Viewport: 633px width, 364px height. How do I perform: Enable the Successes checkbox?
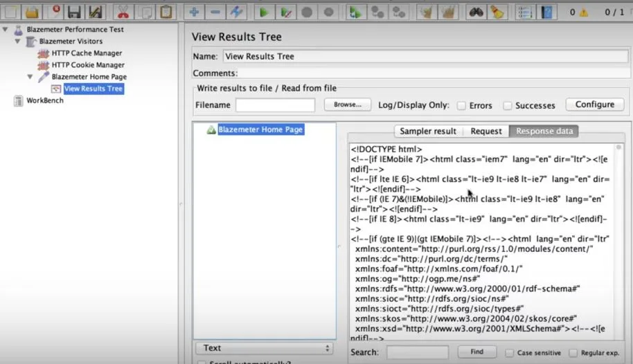coord(508,106)
